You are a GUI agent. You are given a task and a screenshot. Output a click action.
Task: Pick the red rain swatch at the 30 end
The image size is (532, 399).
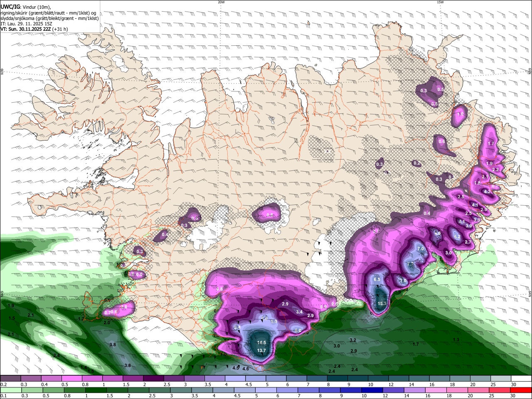pyautogui.click(x=521, y=390)
